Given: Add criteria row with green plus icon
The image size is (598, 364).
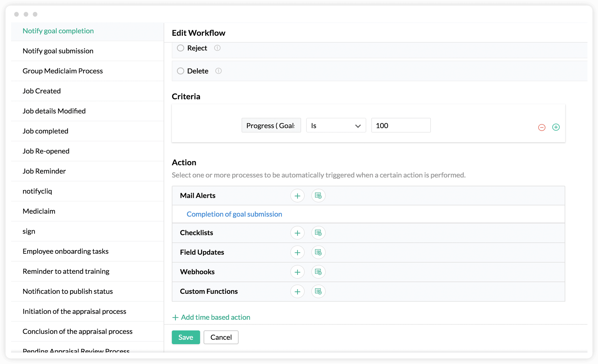Looking at the screenshot, I should click(556, 127).
